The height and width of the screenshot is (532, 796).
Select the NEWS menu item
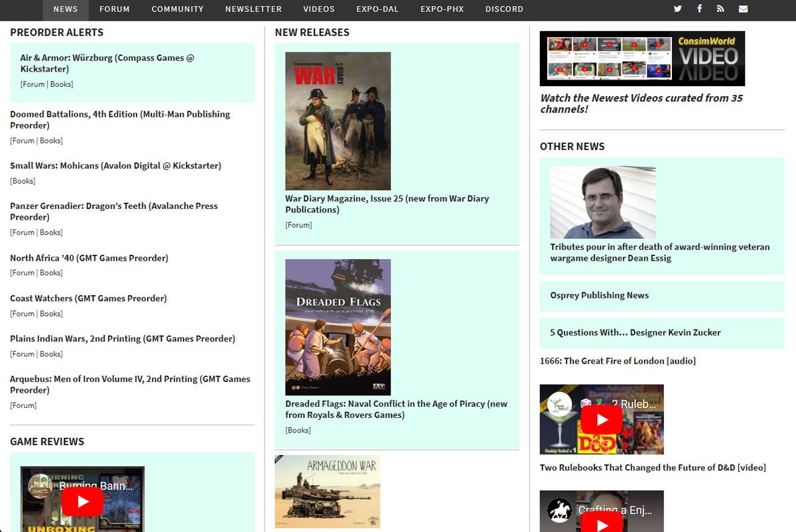(x=66, y=9)
